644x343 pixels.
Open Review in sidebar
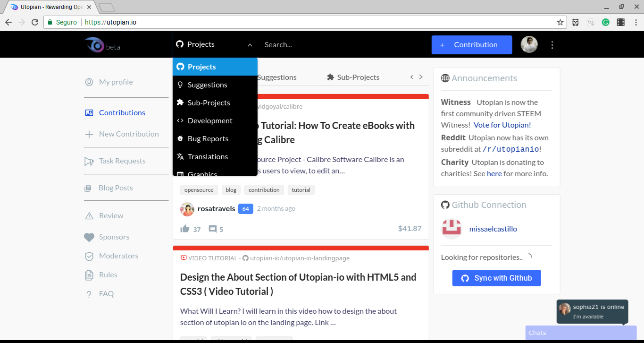point(111,215)
